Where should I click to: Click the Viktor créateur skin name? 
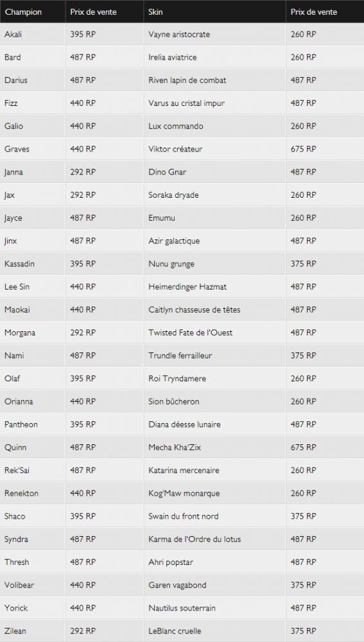click(x=175, y=149)
